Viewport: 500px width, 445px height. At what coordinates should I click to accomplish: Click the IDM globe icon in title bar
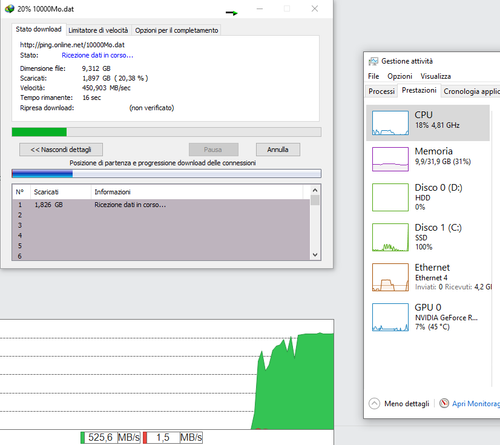(10, 9)
